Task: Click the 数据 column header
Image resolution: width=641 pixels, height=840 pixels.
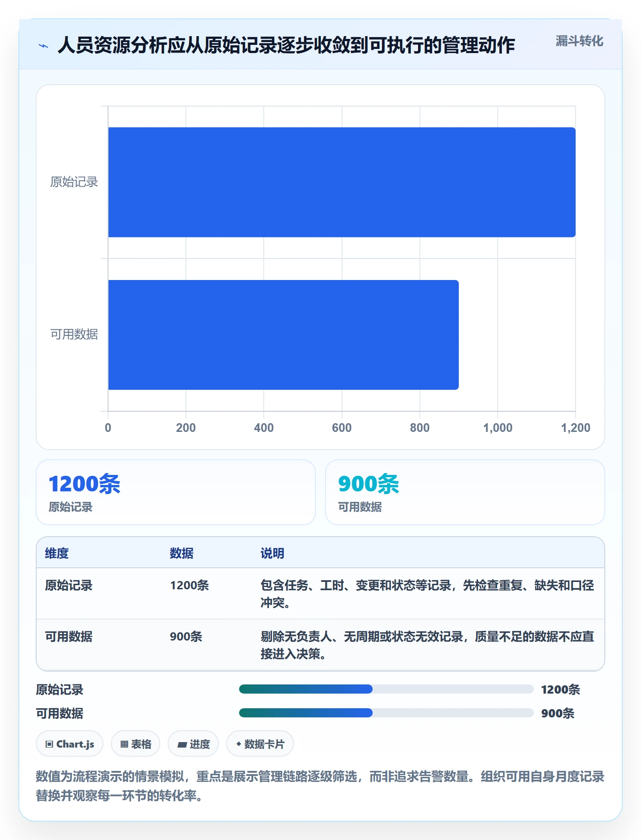Action: (182, 553)
